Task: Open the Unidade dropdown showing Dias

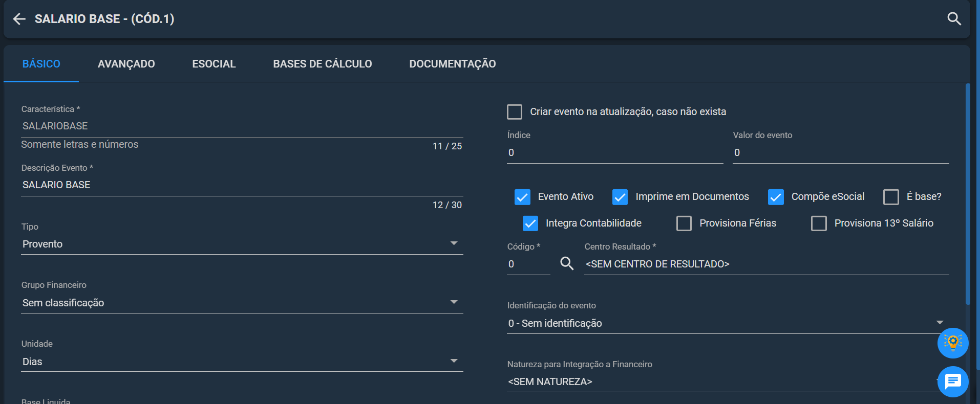Action: 242,362
